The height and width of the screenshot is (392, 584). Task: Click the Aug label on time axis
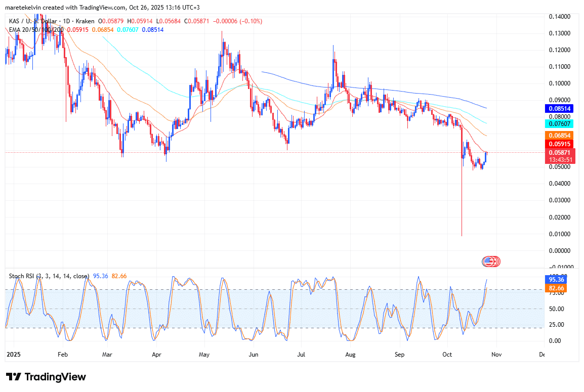coord(351,355)
